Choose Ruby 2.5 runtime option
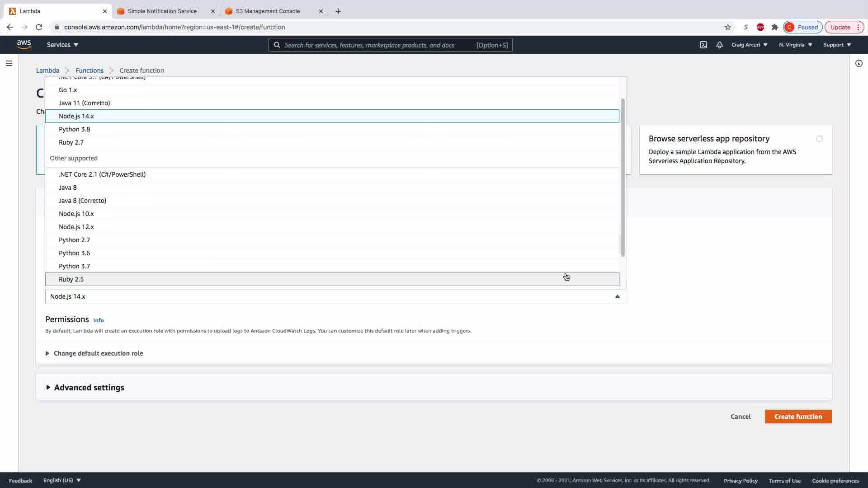This screenshot has width=868, height=488. coord(71,279)
